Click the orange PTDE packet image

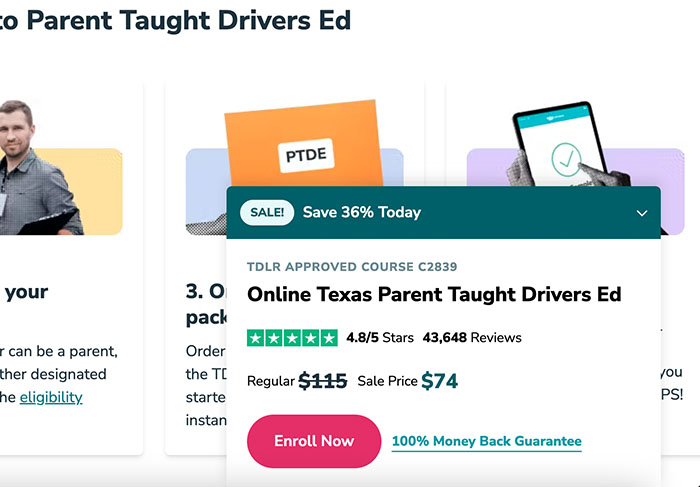point(303,150)
